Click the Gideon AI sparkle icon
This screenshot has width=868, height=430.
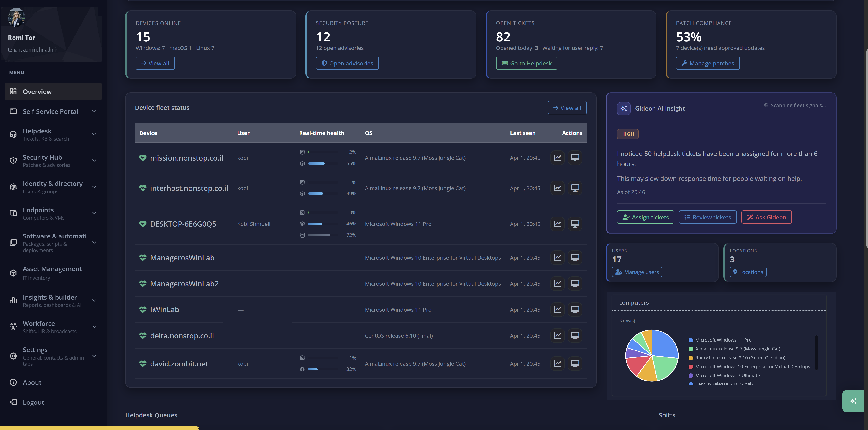point(624,108)
